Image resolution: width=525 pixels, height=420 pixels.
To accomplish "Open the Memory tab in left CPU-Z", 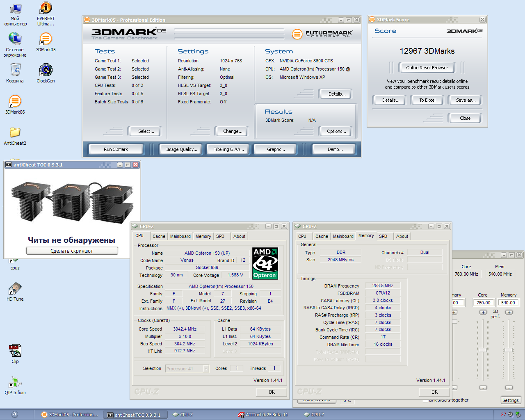I will coord(203,236).
